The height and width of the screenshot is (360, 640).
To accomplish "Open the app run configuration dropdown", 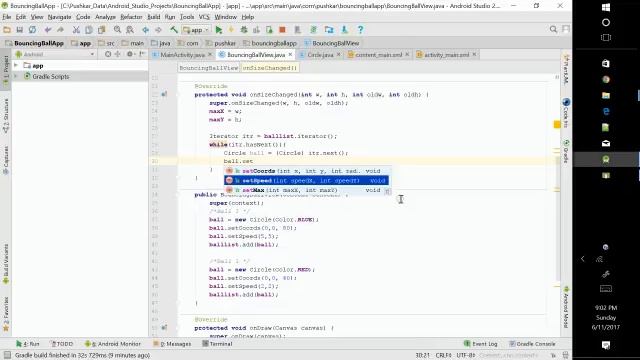I will 196,30.
